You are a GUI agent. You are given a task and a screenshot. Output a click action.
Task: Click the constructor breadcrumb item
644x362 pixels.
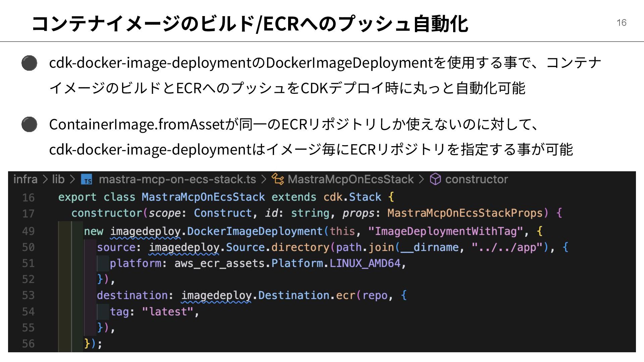click(x=476, y=179)
